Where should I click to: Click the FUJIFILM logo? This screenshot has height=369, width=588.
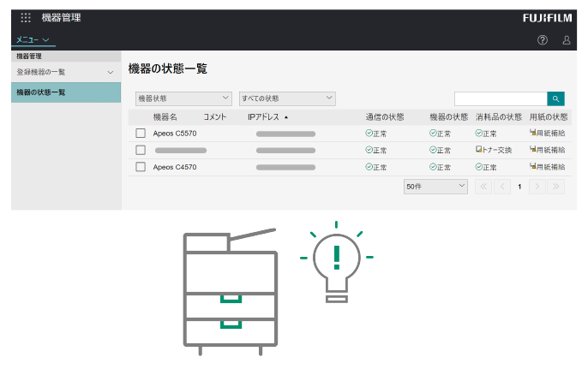[547, 18]
